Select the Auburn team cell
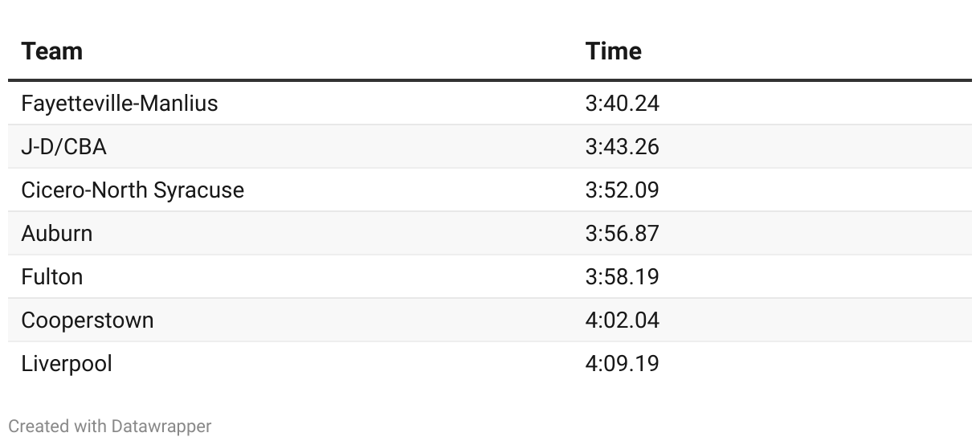This screenshot has width=980, height=445. [x=57, y=234]
